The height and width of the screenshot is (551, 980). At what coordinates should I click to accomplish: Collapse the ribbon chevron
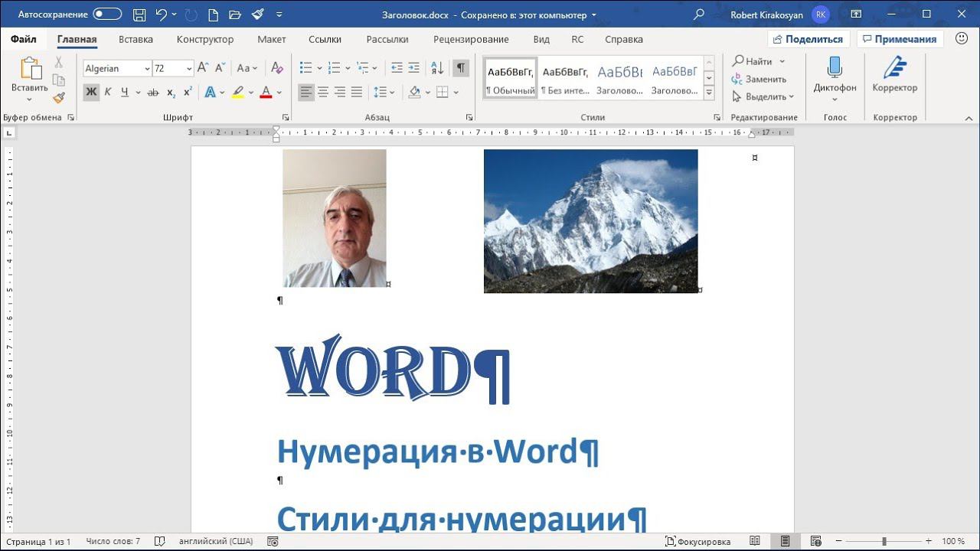click(969, 118)
